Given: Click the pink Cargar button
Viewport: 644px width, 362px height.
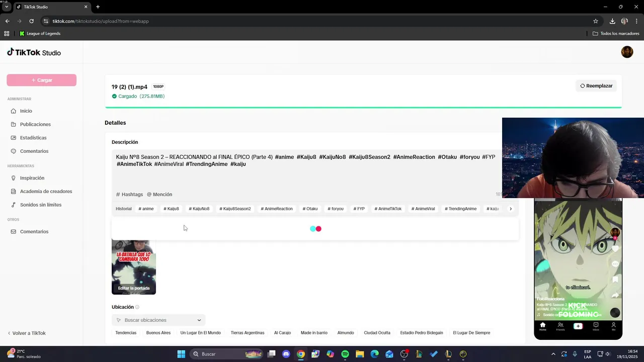Looking at the screenshot, I should [x=41, y=80].
